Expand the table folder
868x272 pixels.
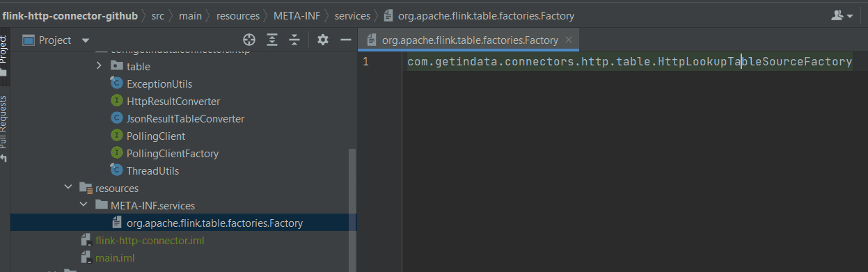point(99,66)
